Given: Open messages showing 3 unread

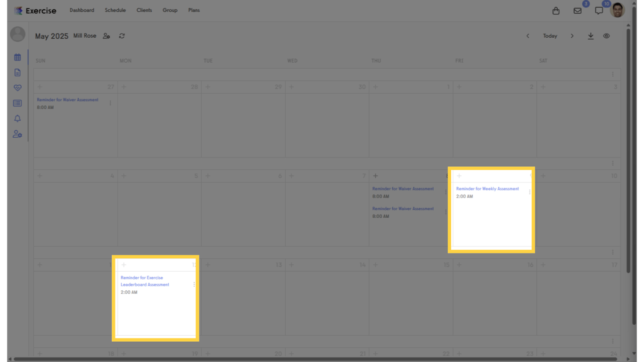Looking at the screenshot, I should pos(577,10).
